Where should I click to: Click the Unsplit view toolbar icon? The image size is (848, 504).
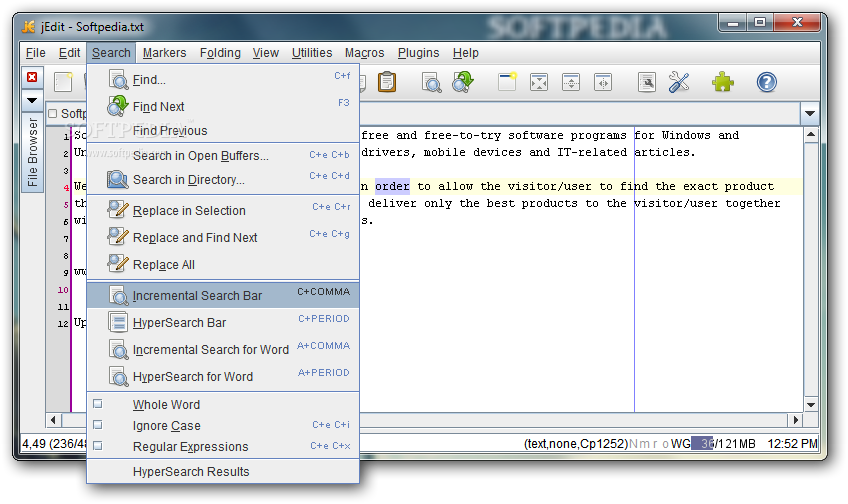(x=539, y=82)
